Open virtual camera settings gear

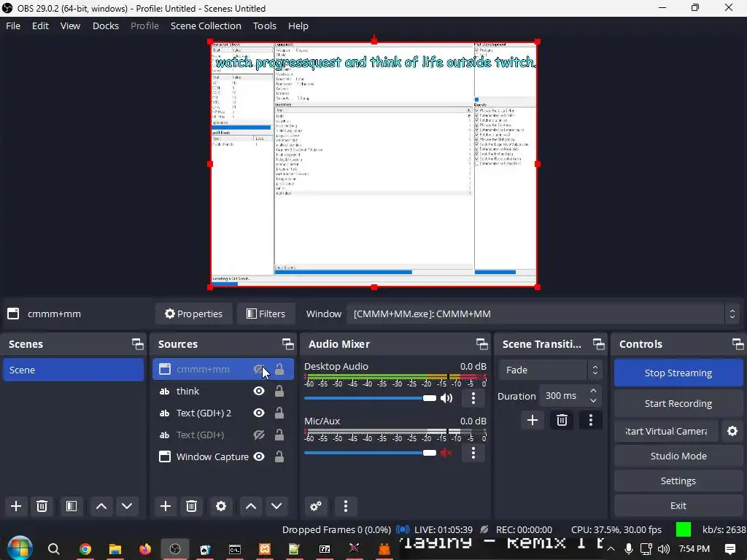[x=732, y=431]
